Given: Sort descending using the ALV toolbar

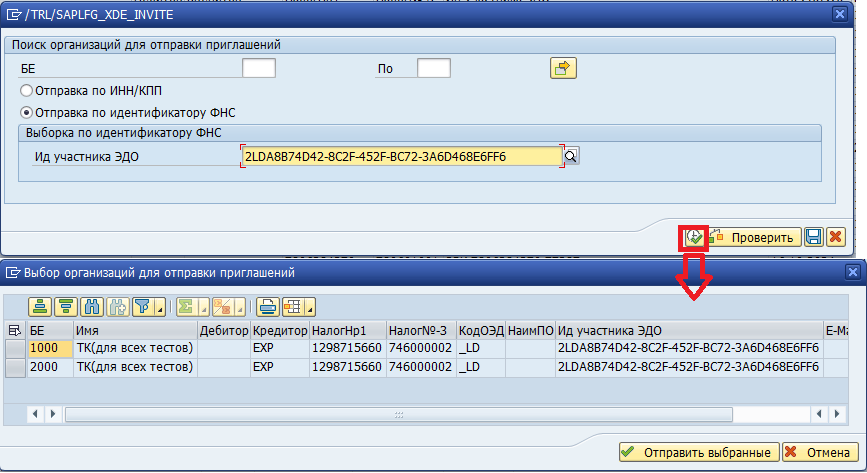Looking at the screenshot, I should (x=67, y=306).
